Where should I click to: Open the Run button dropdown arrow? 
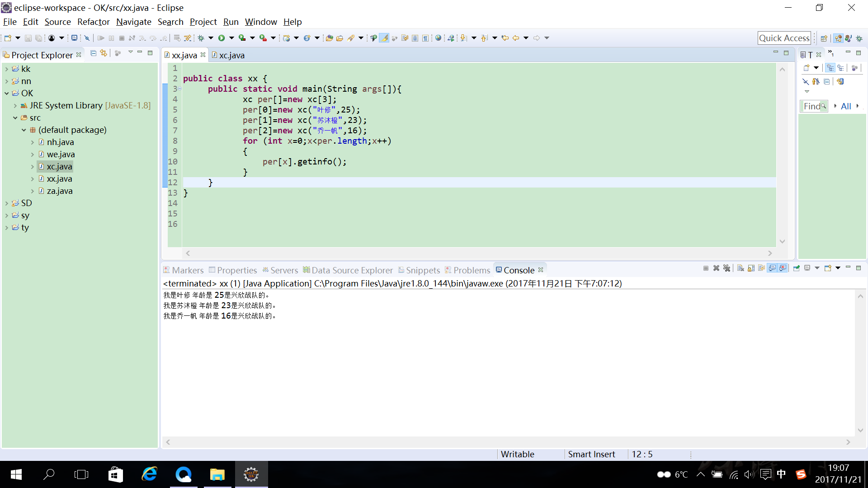pyautogui.click(x=231, y=38)
